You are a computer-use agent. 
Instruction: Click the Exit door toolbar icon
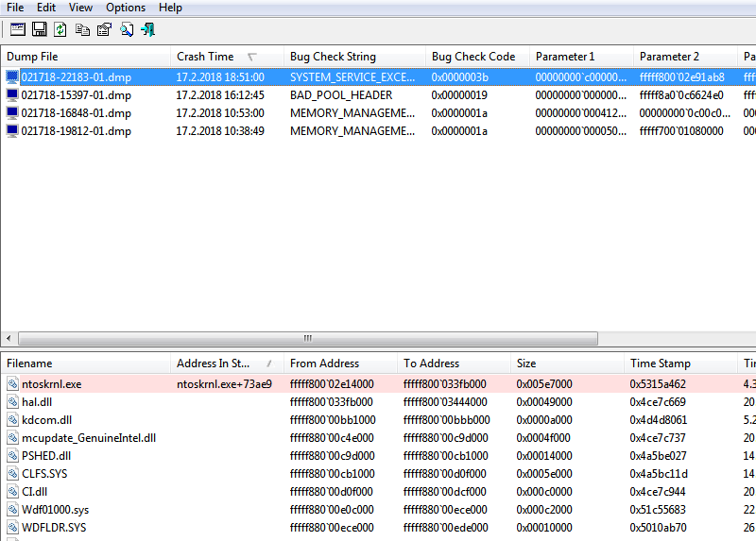pos(147,29)
